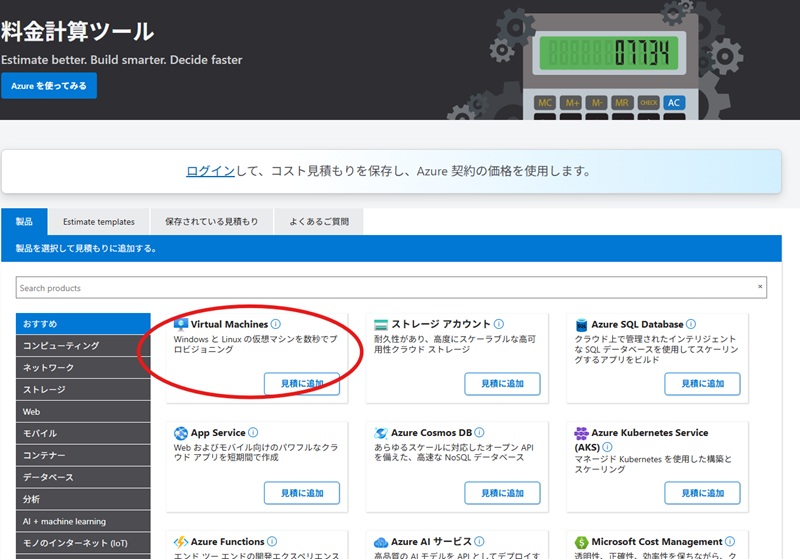Screen dimensions: 800x559
Task: Click the App Service globe icon
Action: 181,434
